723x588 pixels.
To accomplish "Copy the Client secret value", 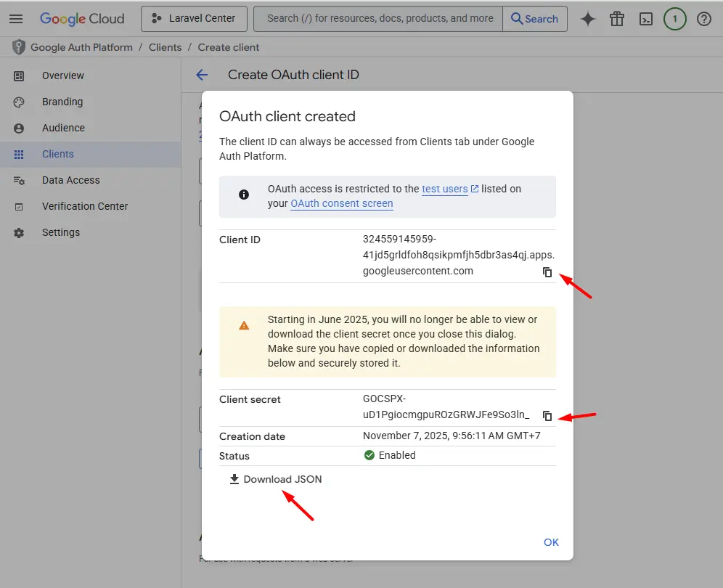I will [547, 415].
